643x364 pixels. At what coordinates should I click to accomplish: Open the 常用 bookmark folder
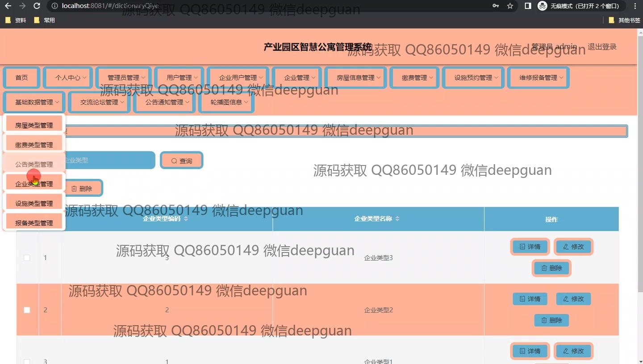pos(44,20)
